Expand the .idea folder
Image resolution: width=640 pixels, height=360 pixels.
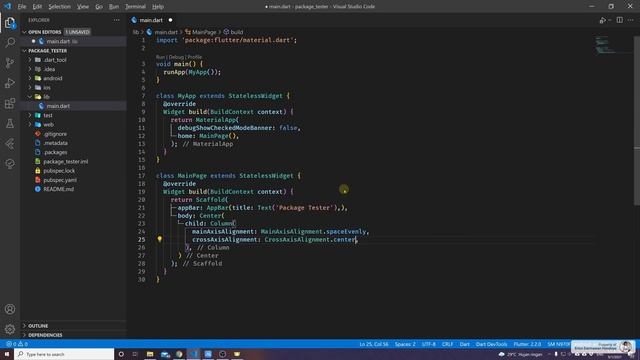49,69
